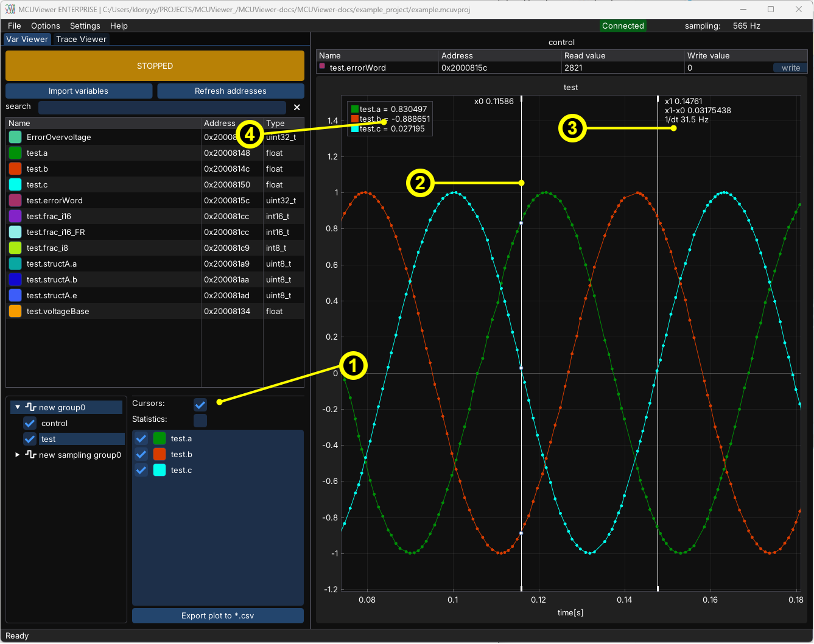
Task: Click the new sampling group0 waveform icon
Action: (x=30, y=455)
